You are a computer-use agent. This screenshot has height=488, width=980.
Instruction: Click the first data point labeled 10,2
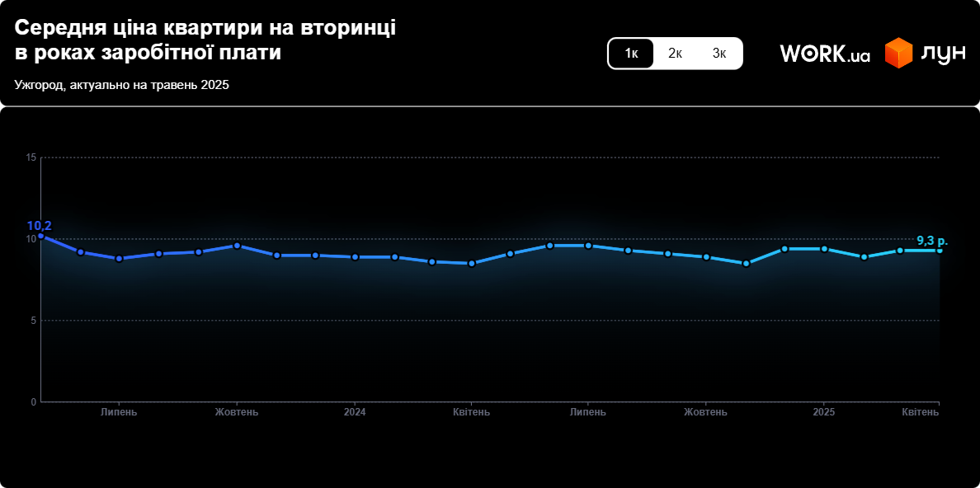pos(41,236)
